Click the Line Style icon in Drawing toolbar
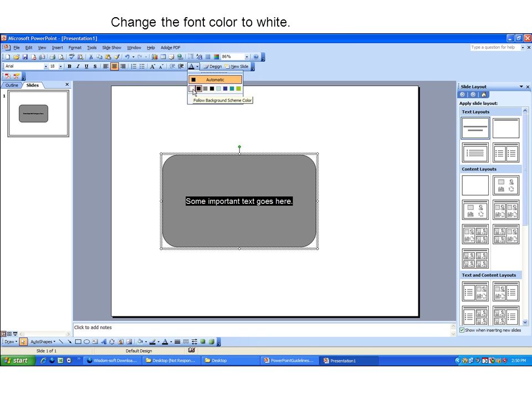 point(177,342)
